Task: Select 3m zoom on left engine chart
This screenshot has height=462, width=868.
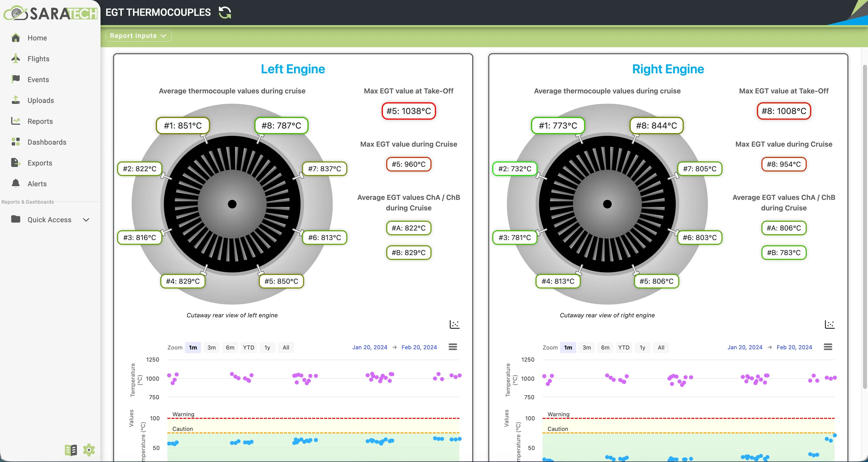Action: [x=211, y=348]
